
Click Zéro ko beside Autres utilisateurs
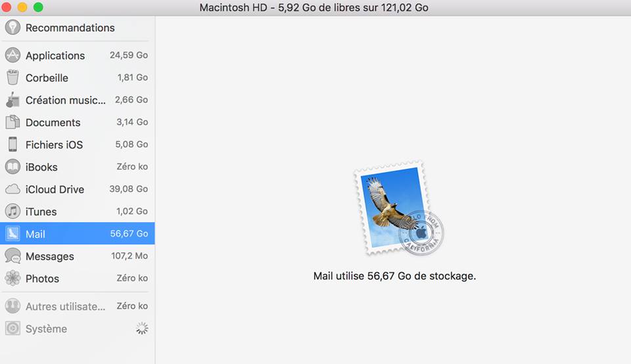(132, 306)
